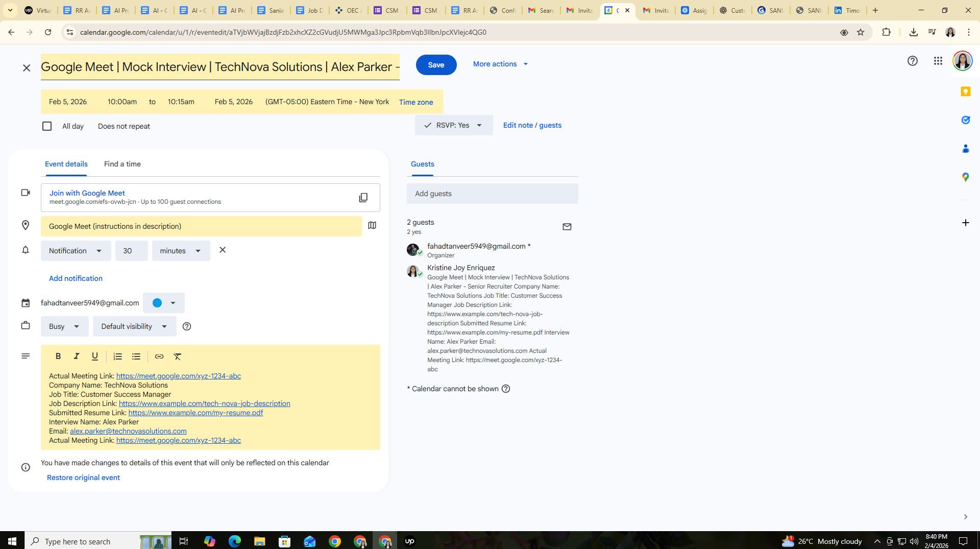Open Chrome extensions puzzle icon

887,32
